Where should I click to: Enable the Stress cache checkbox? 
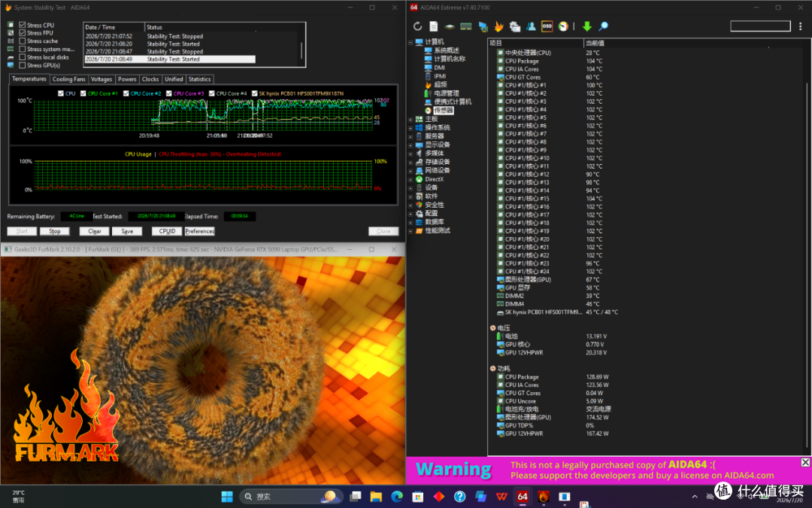[x=23, y=41]
